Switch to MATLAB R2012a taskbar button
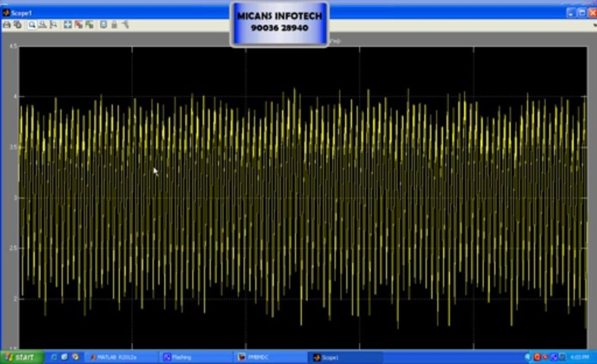 [117, 357]
